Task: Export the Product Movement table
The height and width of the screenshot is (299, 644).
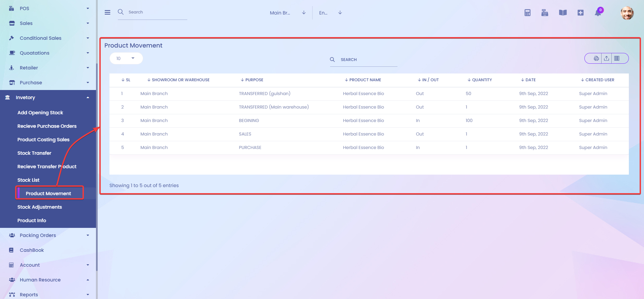Action: [606, 58]
